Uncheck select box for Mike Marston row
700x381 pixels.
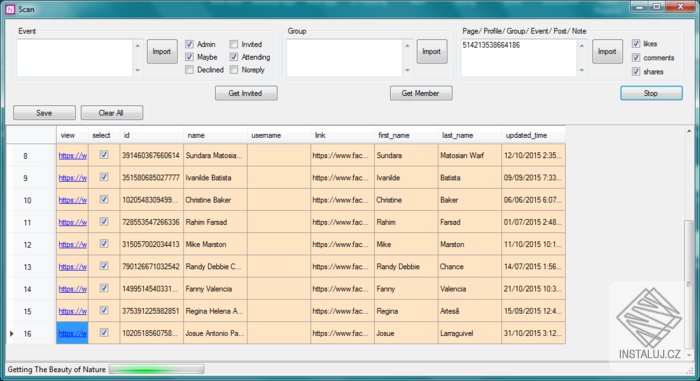[104, 244]
